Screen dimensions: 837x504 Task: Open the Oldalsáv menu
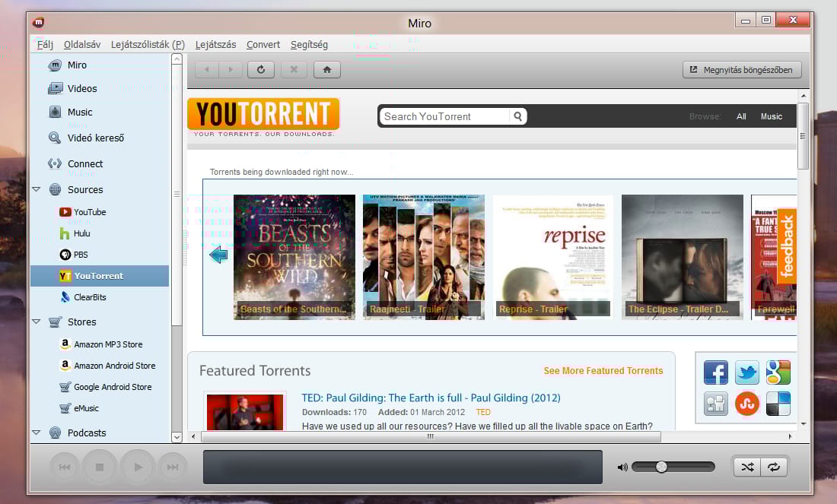pyautogui.click(x=82, y=45)
